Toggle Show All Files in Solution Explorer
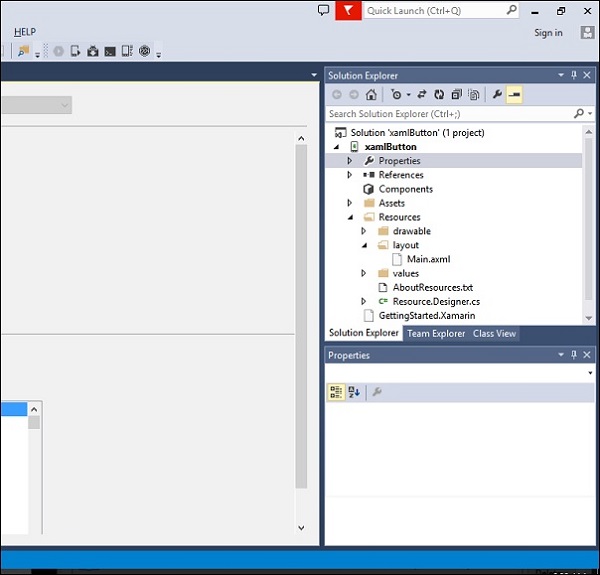 [x=473, y=95]
